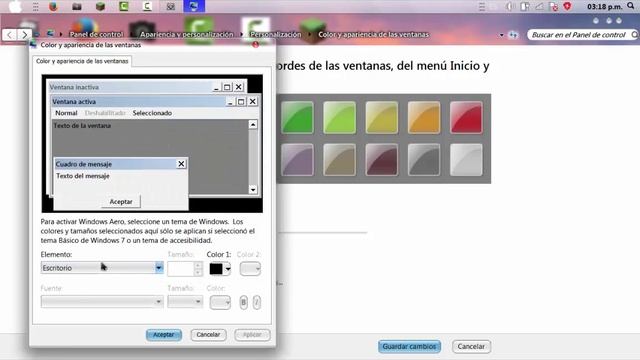The width and height of the screenshot is (640, 360).
Task: Click Cancelar in the dialog
Action: 208,335
